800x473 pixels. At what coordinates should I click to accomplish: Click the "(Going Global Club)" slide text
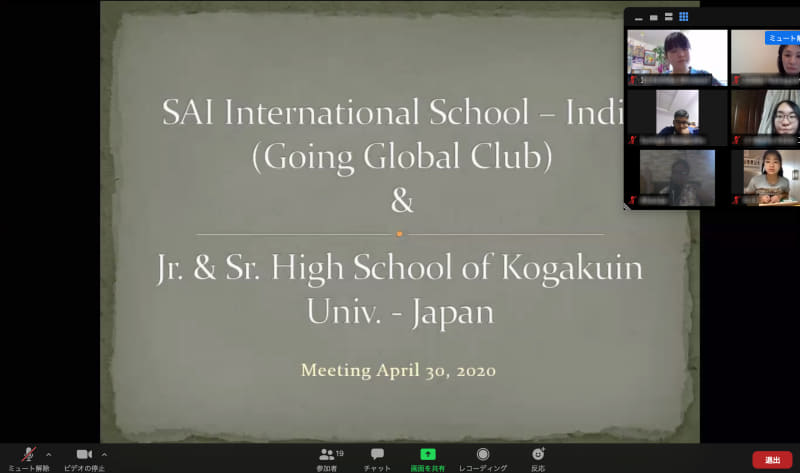tap(402, 156)
